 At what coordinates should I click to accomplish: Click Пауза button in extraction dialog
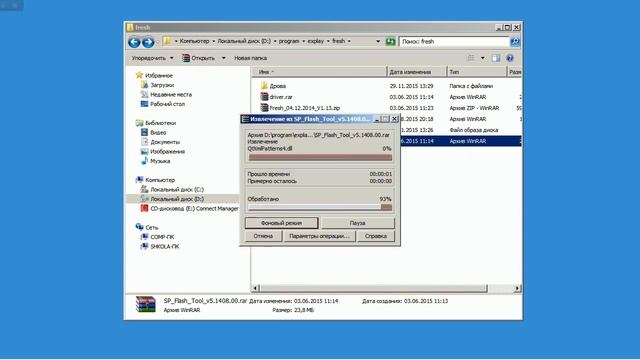(358, 223)
